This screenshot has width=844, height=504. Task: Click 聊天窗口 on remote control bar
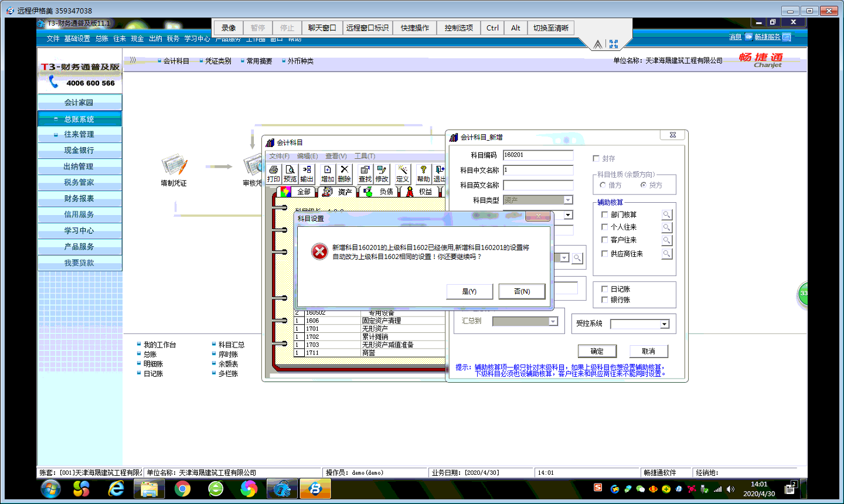point(322,28)
